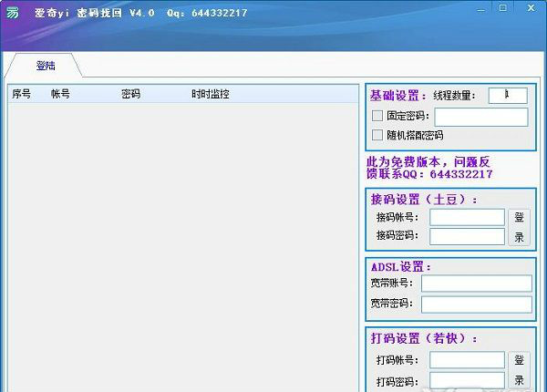Click the 基础设置 heading
Image resolution: width=547 pixels, height=392 pixels.
[x=397, y=95]
